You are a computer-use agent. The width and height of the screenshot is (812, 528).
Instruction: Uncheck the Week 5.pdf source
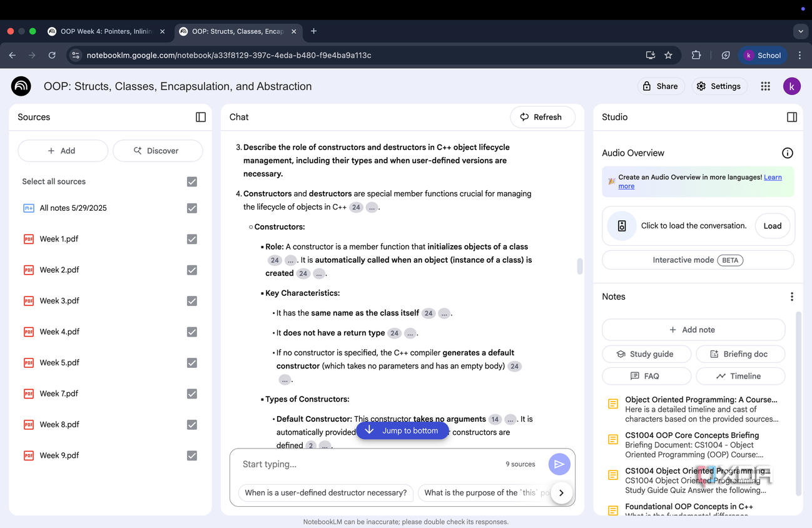pos(192,363)
